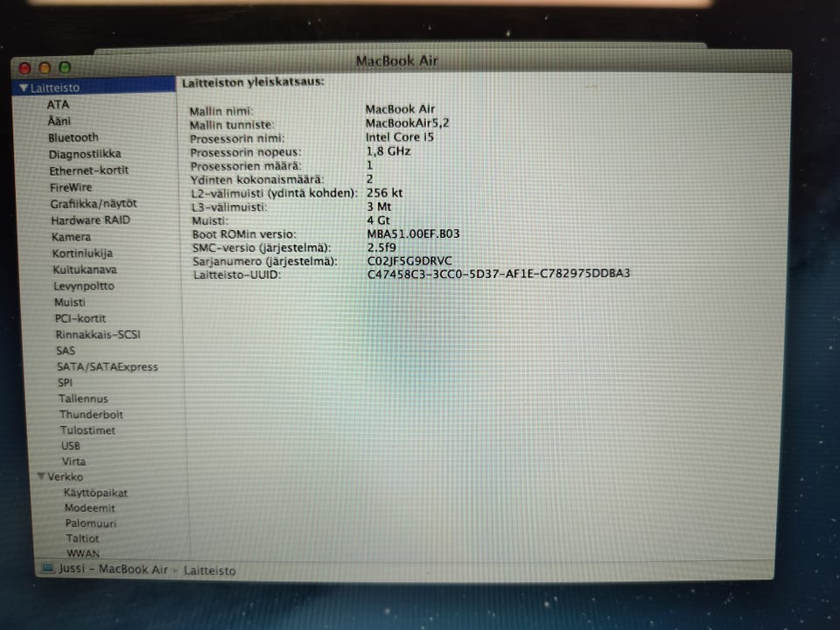Open Palomuuri firewall entry
This screenshot has height=630, width=840.
pyautogui.click(x=90, y=523)
